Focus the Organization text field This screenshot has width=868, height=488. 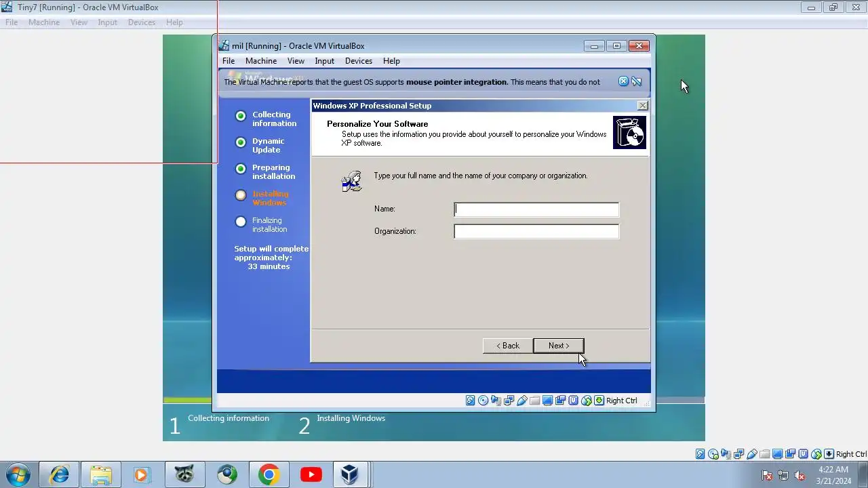pyautogui.click(x=536, y=232)
